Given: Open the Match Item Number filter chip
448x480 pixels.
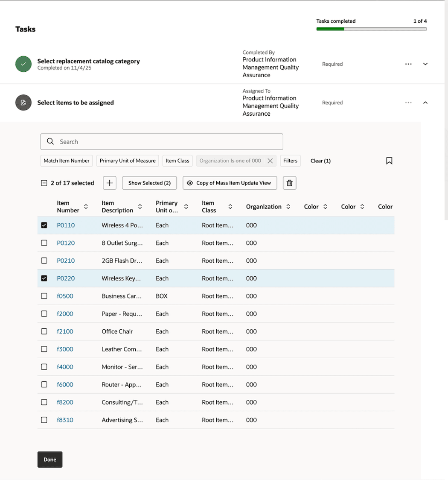Looking at the screenshot, I should click(x=67, y=161).
